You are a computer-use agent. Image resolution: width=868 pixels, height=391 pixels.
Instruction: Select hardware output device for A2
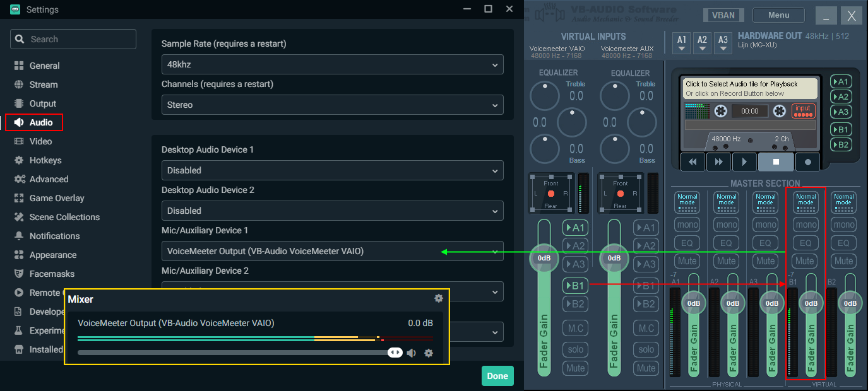pyautogui.click(x=702, y=43)
